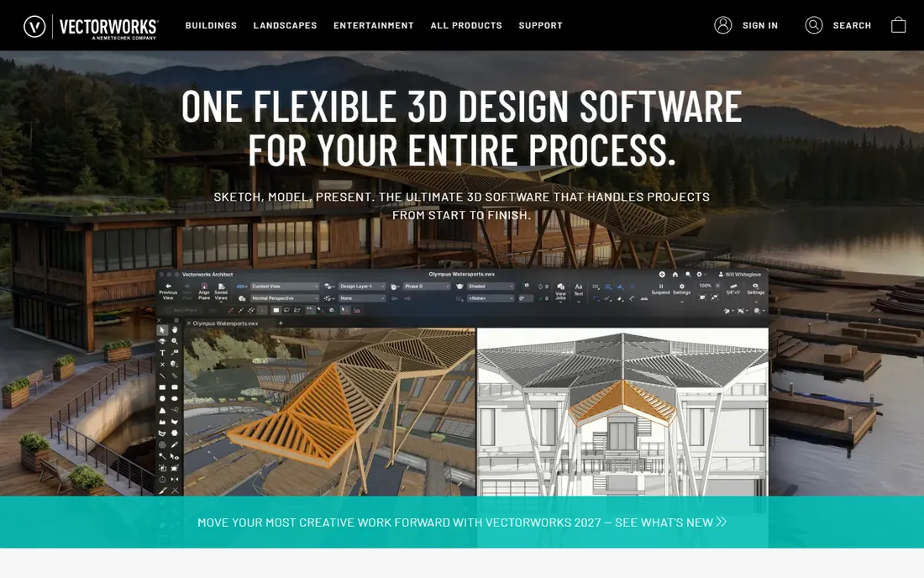Select the Pan hand tool in the palette

click(175, 330)
